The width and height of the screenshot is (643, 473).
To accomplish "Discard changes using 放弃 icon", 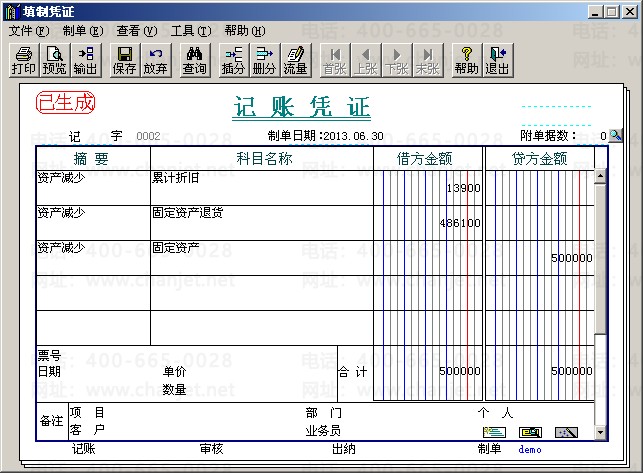I will point(156,60).
